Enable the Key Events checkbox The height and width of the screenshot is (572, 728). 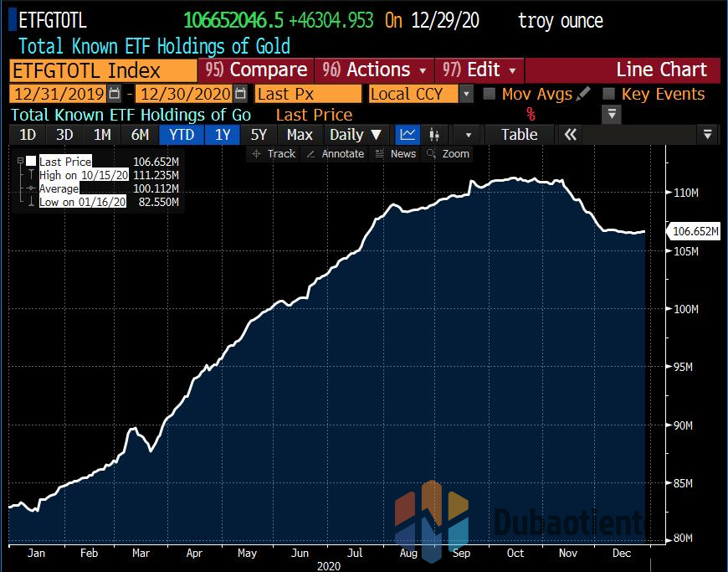(608, 94)
